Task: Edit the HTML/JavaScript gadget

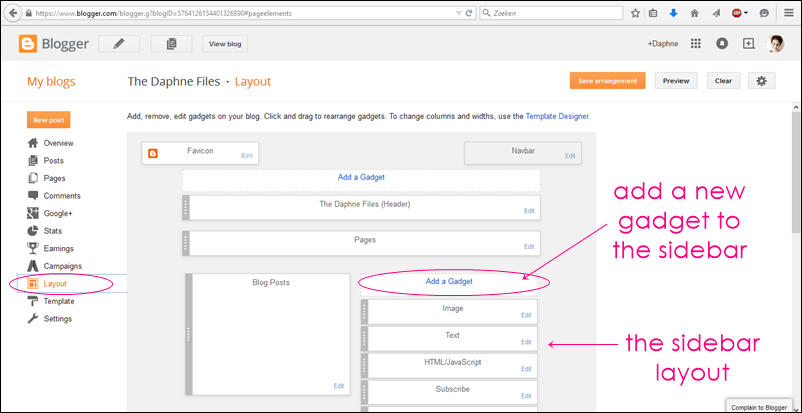Action: [x=526, y=369]
